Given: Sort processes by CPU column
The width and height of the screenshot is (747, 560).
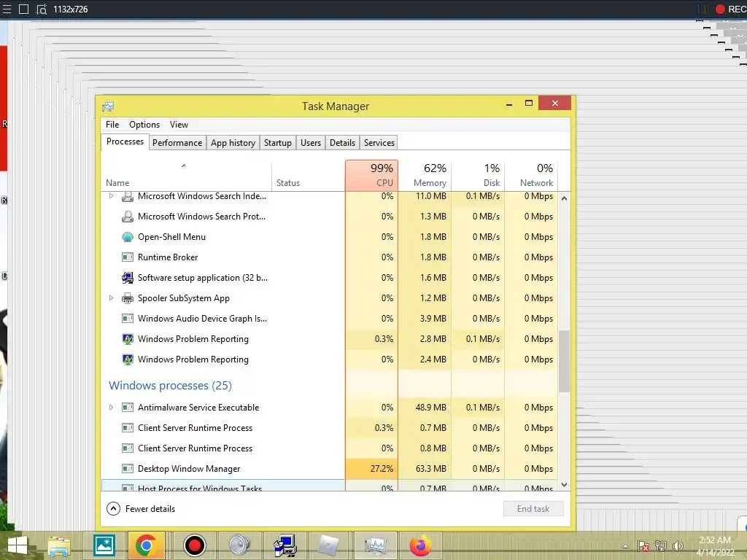Looking at the screenshot, I should click(x=371, y=176).
